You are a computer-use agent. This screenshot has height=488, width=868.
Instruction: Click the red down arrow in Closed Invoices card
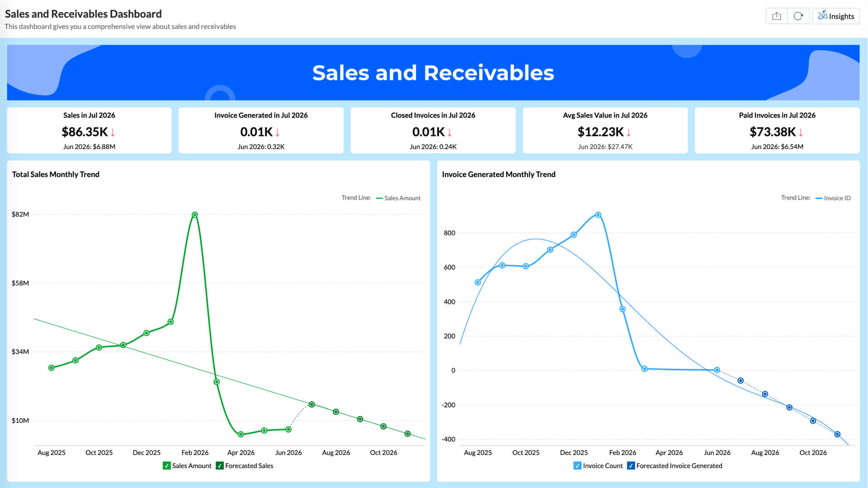[x=450, y=132]
